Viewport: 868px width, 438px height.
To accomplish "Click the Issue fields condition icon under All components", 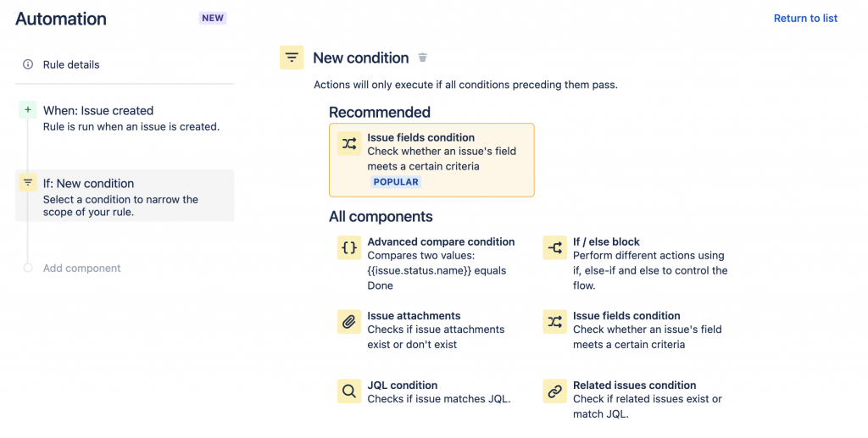I will pyautogui.click(x=555, y=321).
